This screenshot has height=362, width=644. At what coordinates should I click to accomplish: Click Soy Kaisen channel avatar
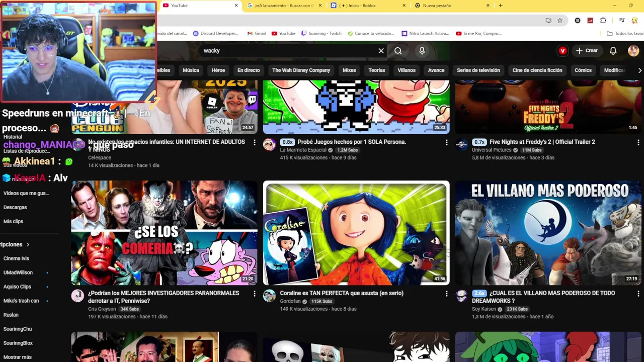point(462,296)
